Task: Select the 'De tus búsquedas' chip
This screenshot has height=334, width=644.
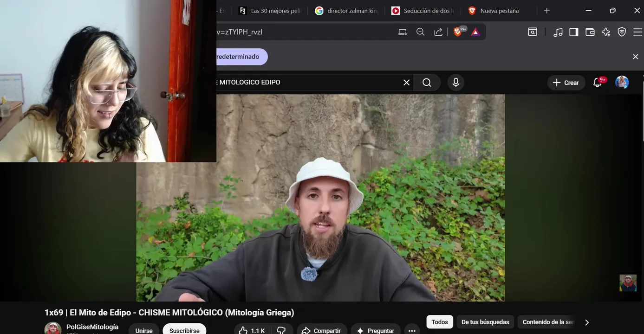Action: (485, 322)
